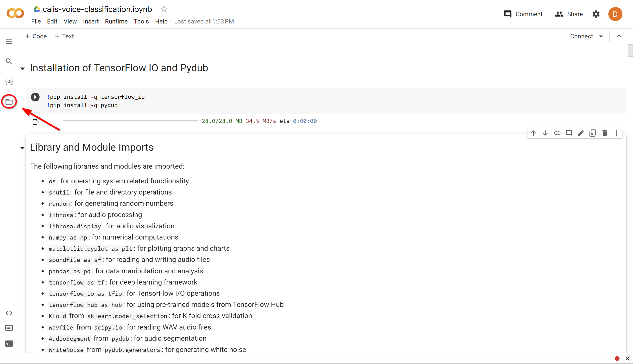Edit selected text cell with pencil icon
Viewport: 633px width, 364px height.
click(581, 133)
